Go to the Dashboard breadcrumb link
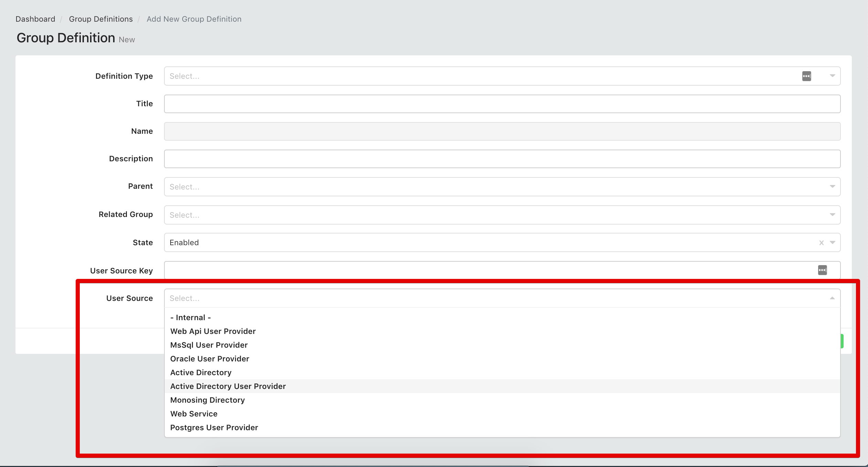 point(35,19)
